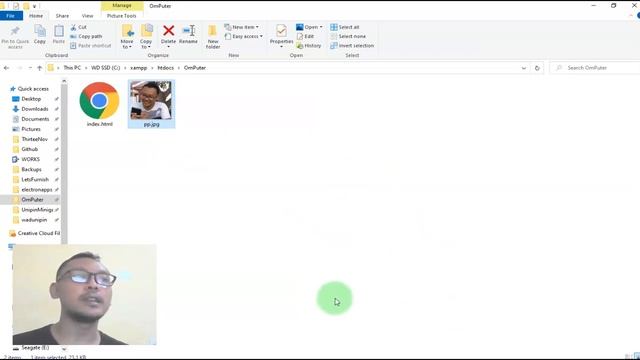
Task: Select OmPuter in navigation pane
Action: tap(32, 200)
